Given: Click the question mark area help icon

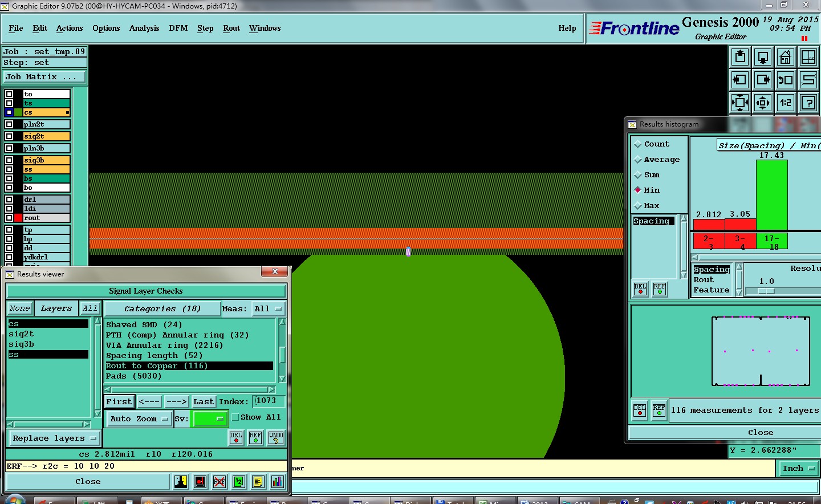Looking at the screenshot, I should (808, 103).
